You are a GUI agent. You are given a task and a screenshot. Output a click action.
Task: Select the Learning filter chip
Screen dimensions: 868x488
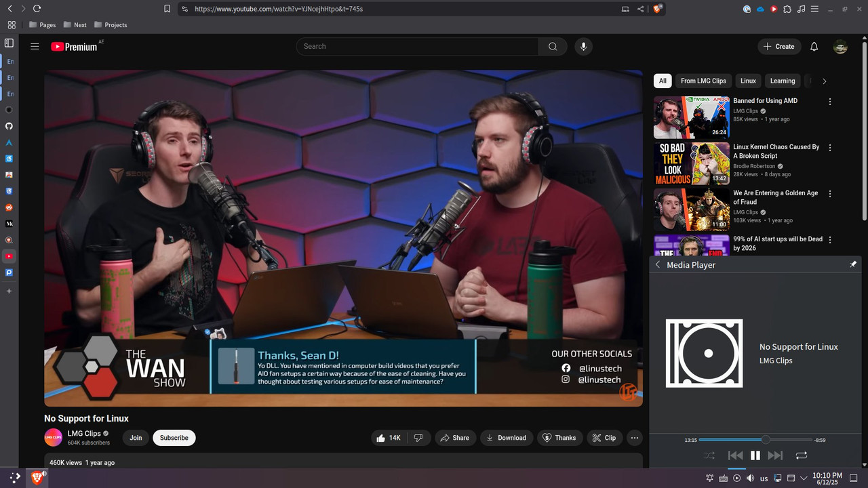click(x=783, y=81)
